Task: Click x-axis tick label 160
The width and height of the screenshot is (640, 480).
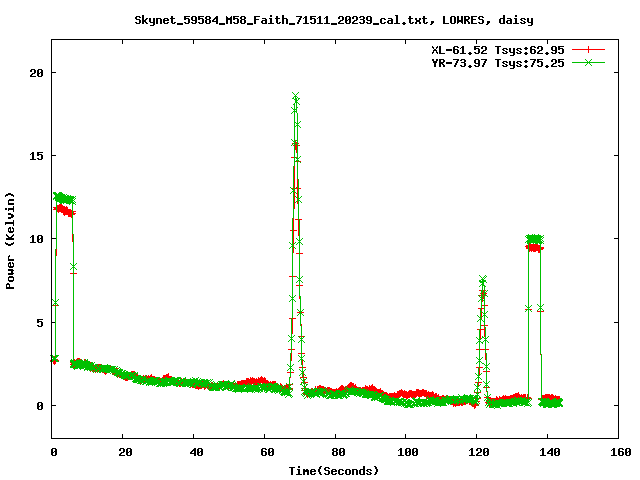Action: pyautogui.click(x=621, y=452)
